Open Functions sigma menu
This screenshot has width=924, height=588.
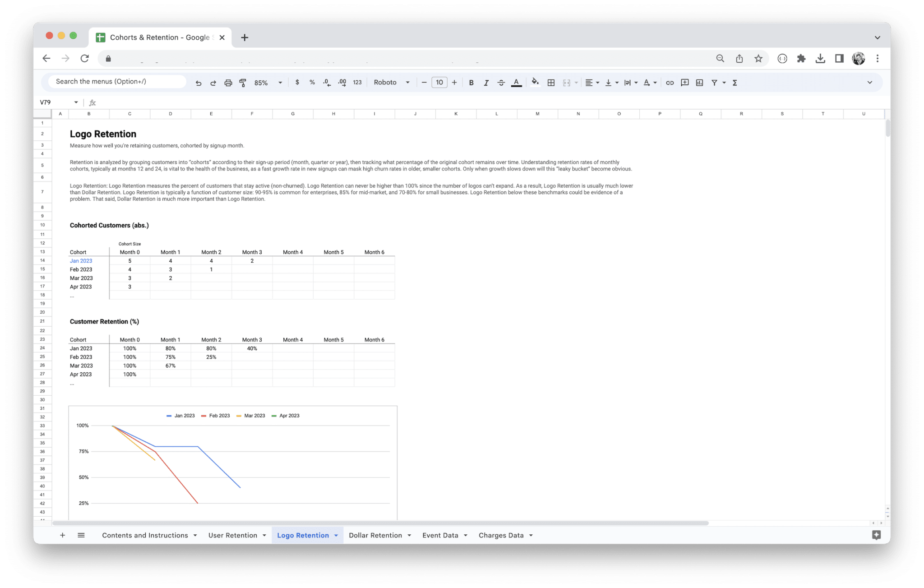click(x=735, y=83)
